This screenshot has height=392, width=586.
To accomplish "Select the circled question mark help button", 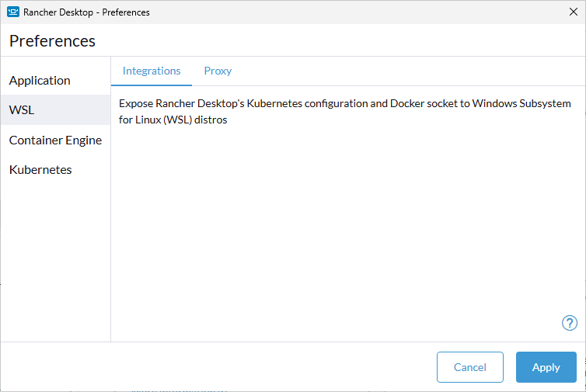I will (569, 323).
